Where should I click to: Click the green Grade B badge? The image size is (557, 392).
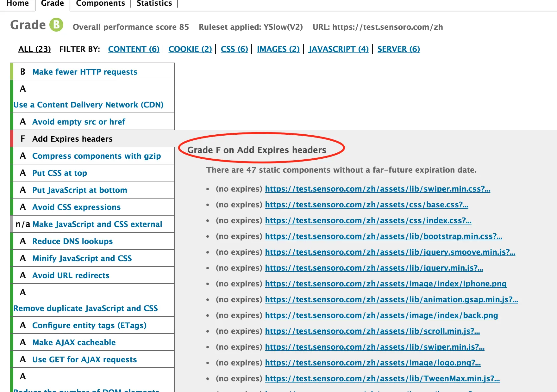click(x=56, y=25)
